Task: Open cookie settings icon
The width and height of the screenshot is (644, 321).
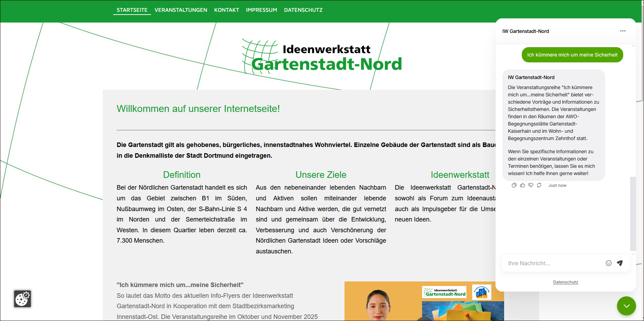Action: tap(23, 299)
